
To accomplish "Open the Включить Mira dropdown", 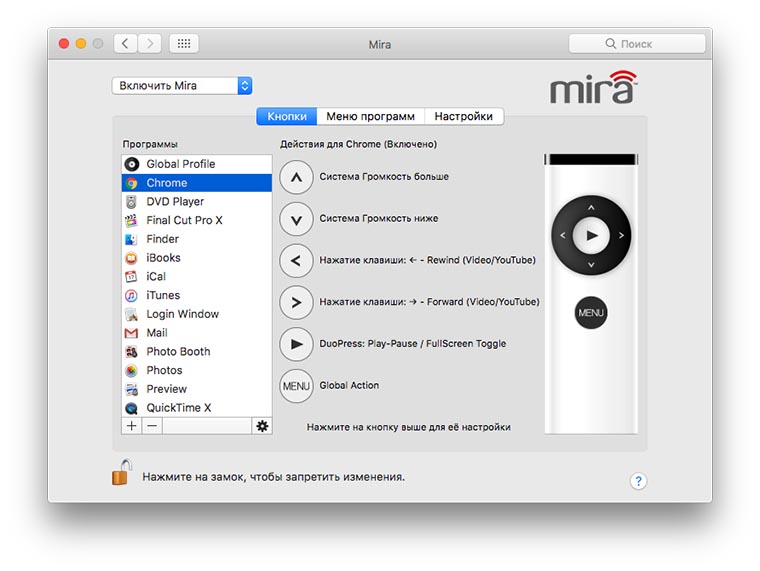I will 181,86.
